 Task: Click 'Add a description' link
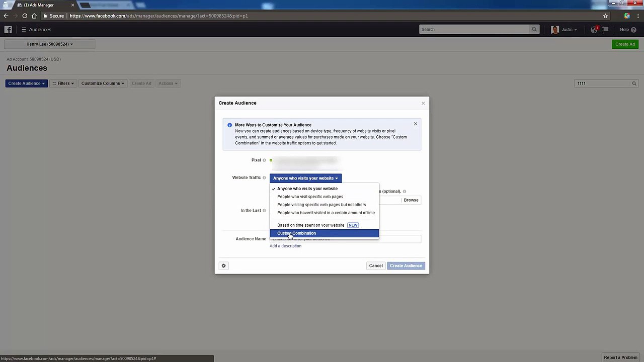tap(285, 246)
